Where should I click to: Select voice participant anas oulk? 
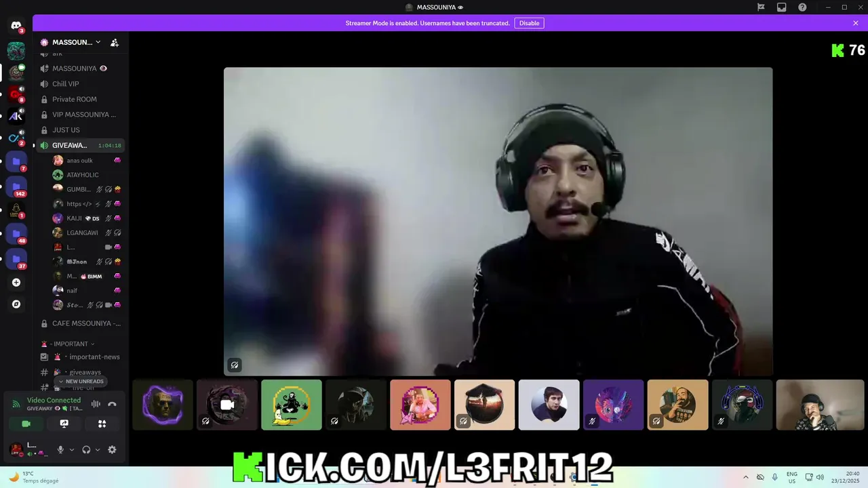click(87, 161)
